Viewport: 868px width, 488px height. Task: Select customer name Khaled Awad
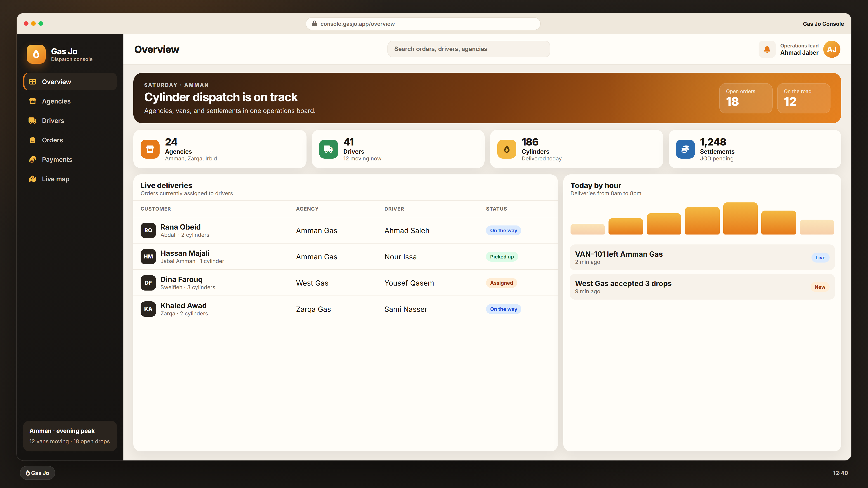click(x=183, y=305)
